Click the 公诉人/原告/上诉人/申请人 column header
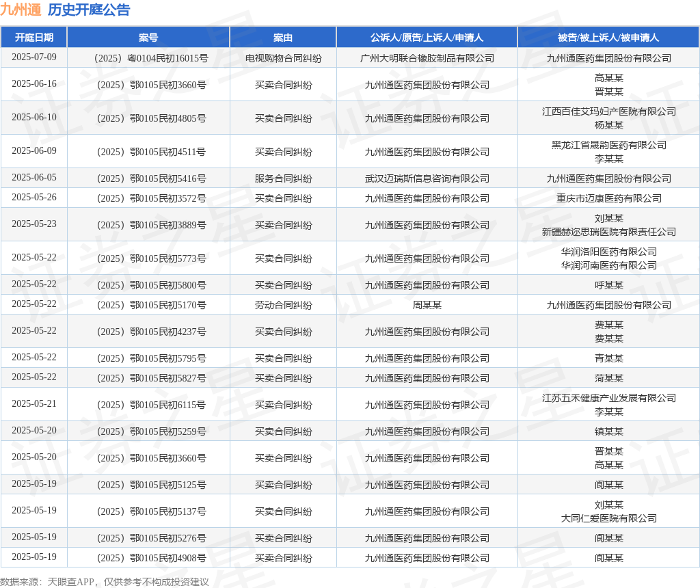 [x=427, y=38]
